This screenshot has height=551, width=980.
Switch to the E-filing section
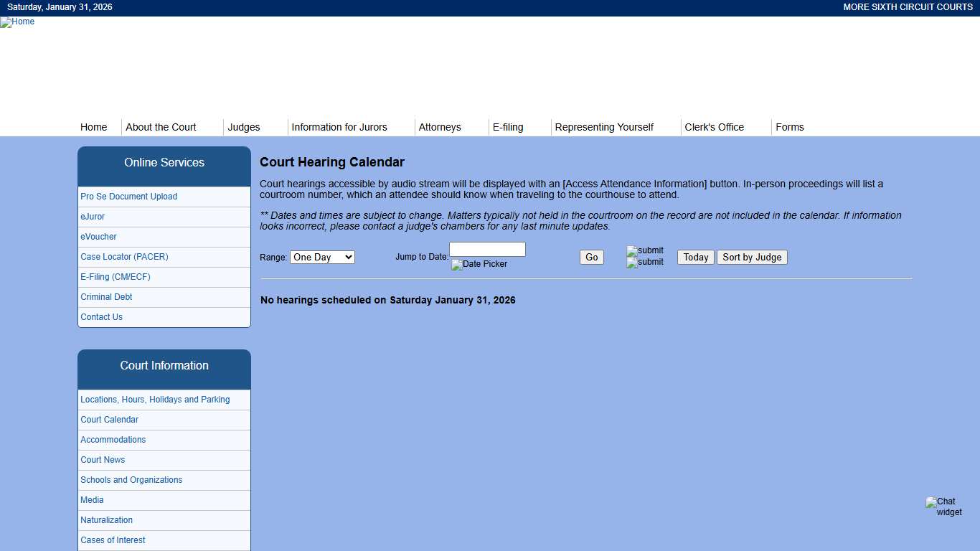[508, 127]
